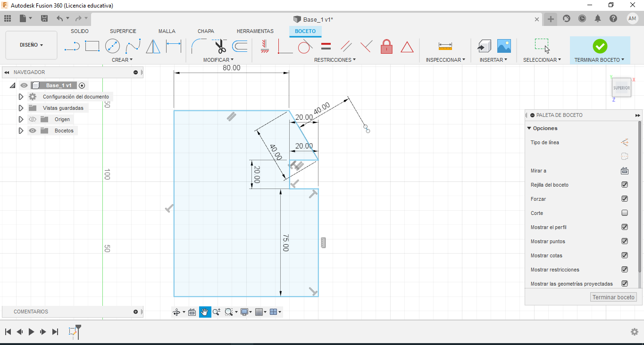Select the Spline sketch tool

[x=133, y=46]
